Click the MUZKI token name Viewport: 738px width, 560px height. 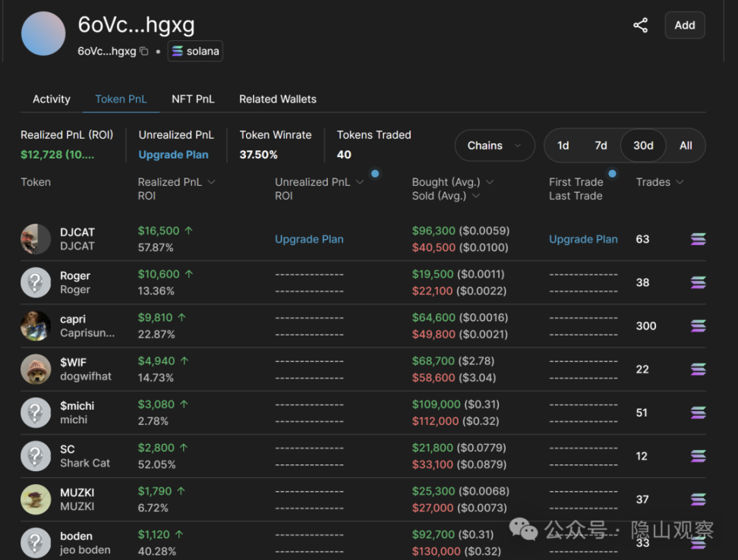coord(77,492)
